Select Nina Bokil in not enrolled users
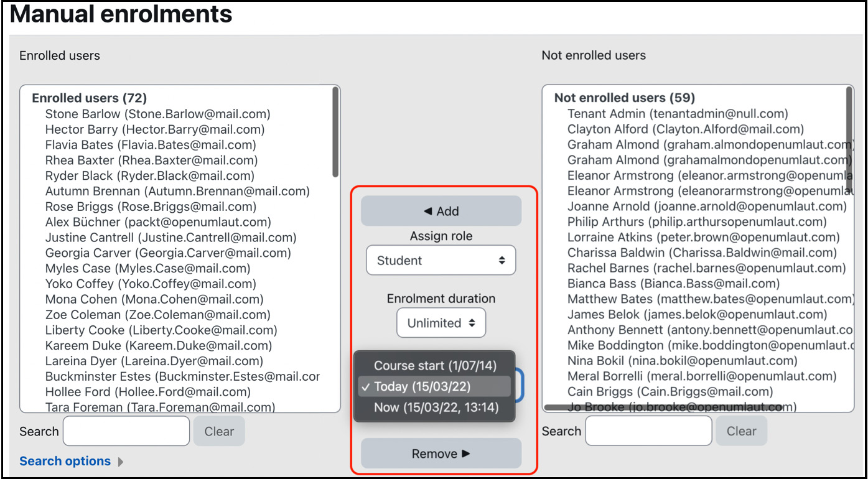Image resolution: width=868 pixels, height=479 pixels. click(x=683, y=361)
